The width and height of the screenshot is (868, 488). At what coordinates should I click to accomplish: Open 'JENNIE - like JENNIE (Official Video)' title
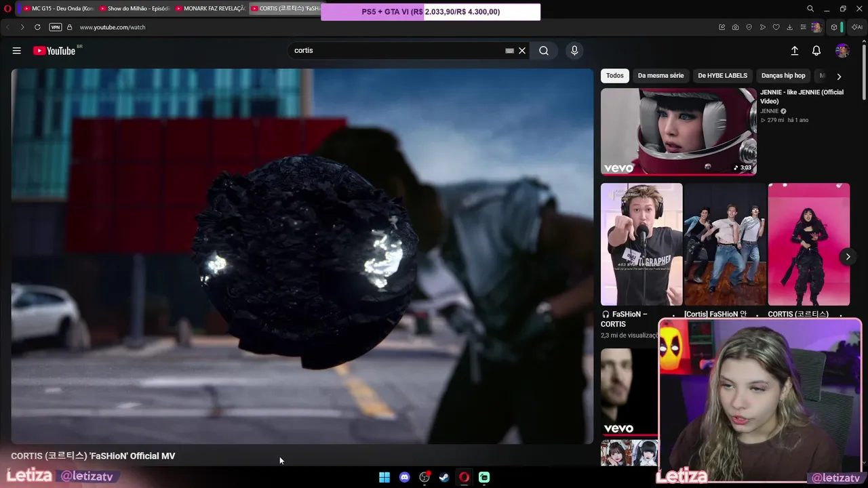tap(802, 97)
